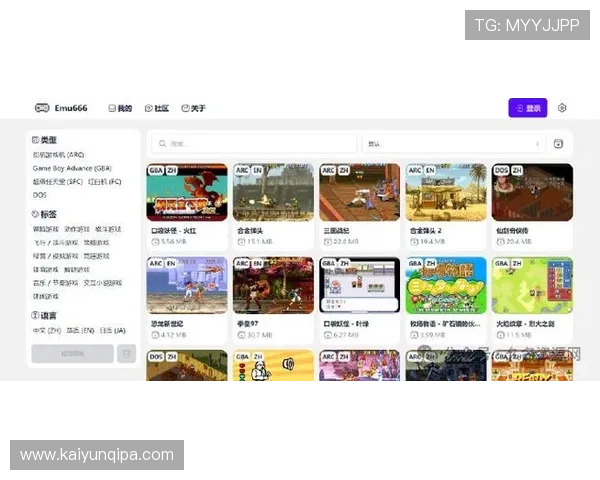Click the purple 登录 login button

click(528, 108)
